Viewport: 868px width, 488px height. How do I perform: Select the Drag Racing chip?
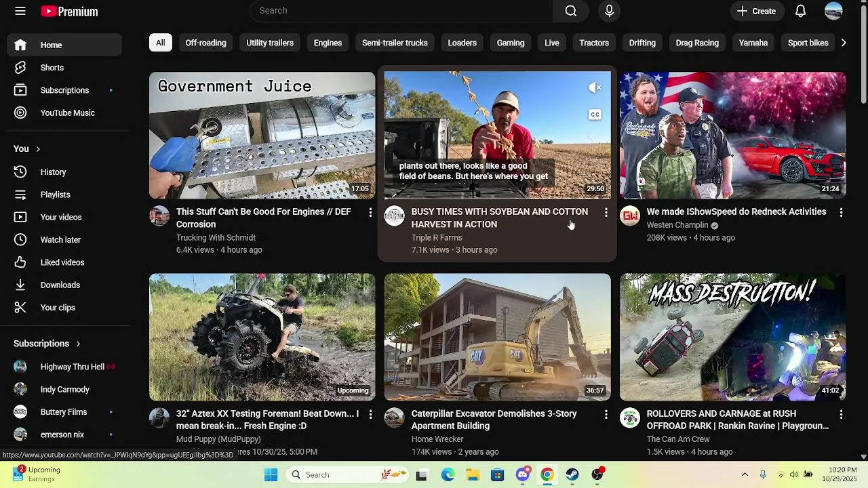(x=697, y=43)
